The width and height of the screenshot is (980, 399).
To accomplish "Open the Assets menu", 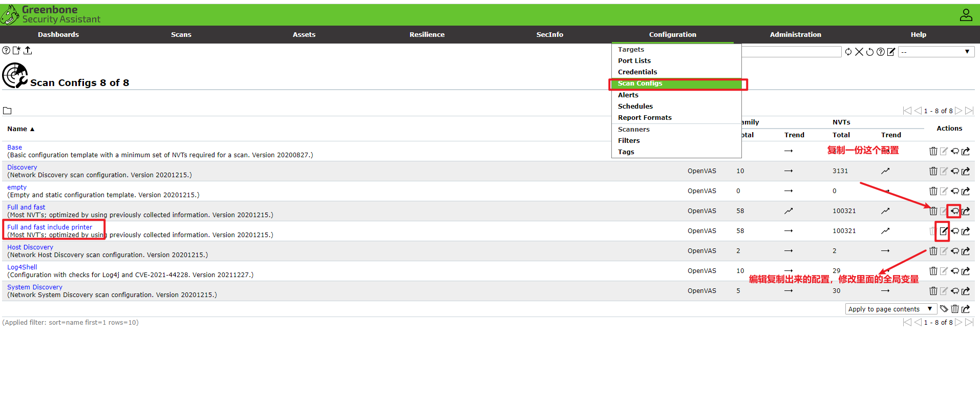I will 304,34.
